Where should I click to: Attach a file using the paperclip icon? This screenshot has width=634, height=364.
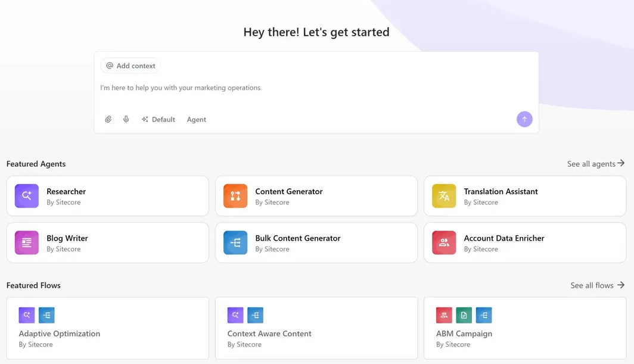[108, 119]
